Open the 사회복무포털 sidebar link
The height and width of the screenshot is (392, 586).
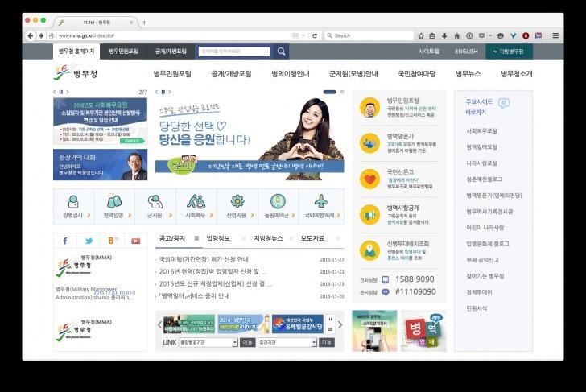[481, 130]
